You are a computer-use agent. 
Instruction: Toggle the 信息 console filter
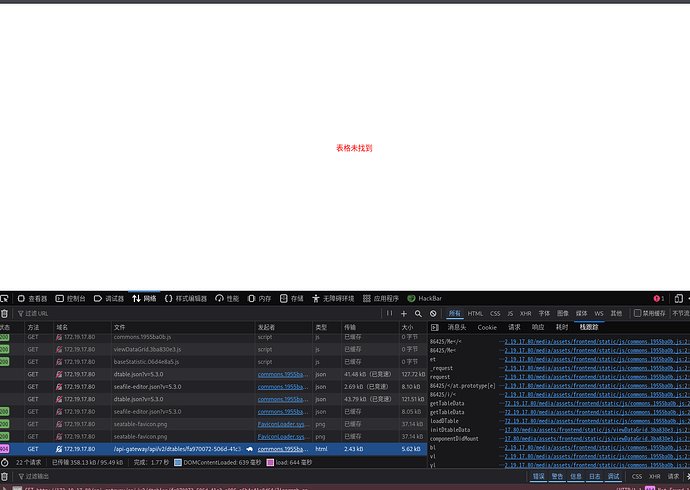pos(576,476)
